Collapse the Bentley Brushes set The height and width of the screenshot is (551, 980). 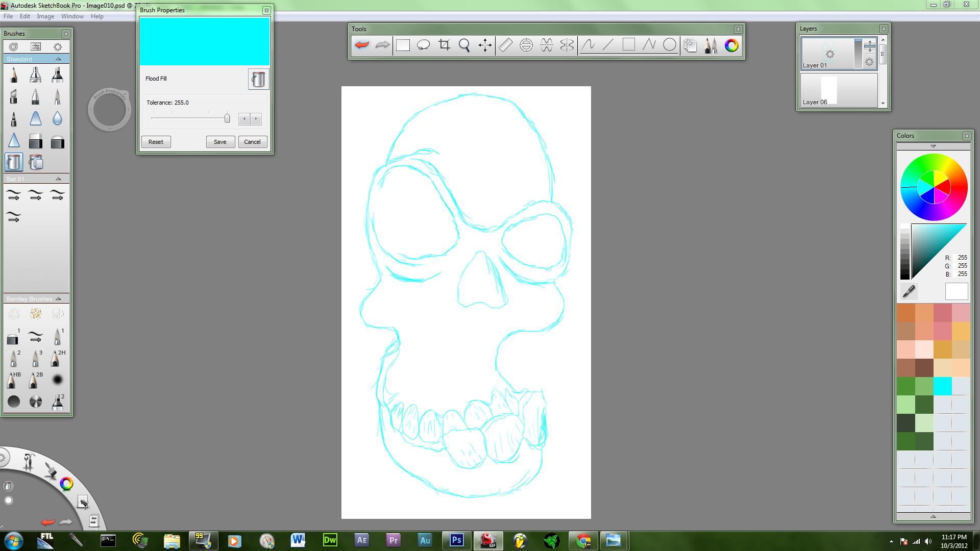coord(58,299)
